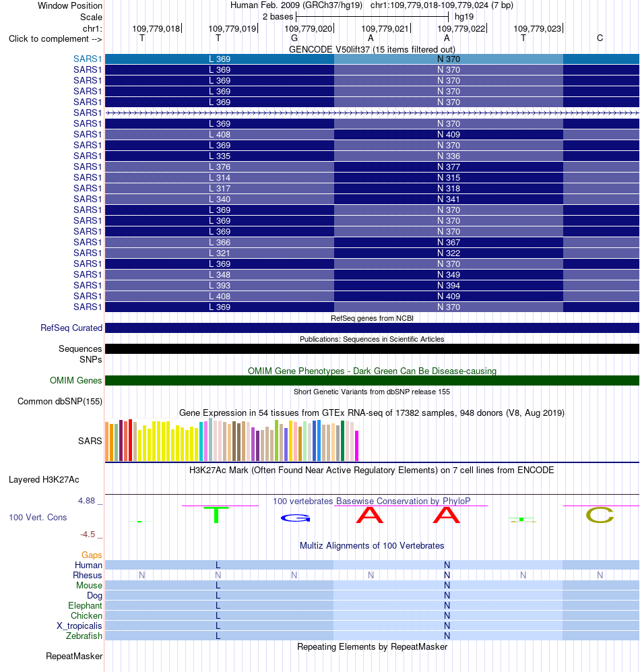Click the 'Click to complement -->' label
Image resolution: width=640 pixels, height=672 pixels.
pos(55,39)
